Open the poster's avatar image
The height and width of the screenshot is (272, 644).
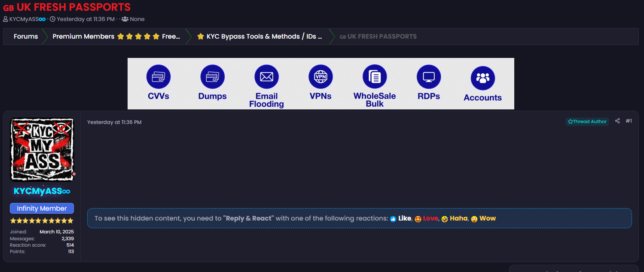[x=42, y=149]
